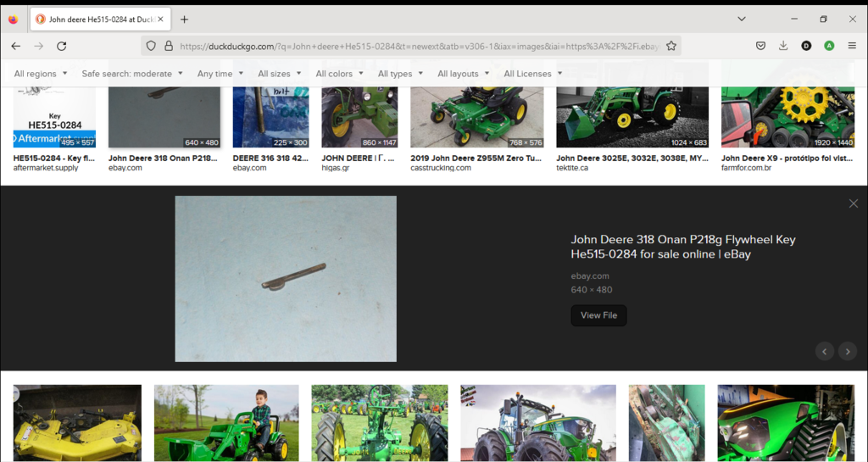Open the large flywheel key preview image
868x462 pixels.
pyautogui.click(x=286, y=278)
